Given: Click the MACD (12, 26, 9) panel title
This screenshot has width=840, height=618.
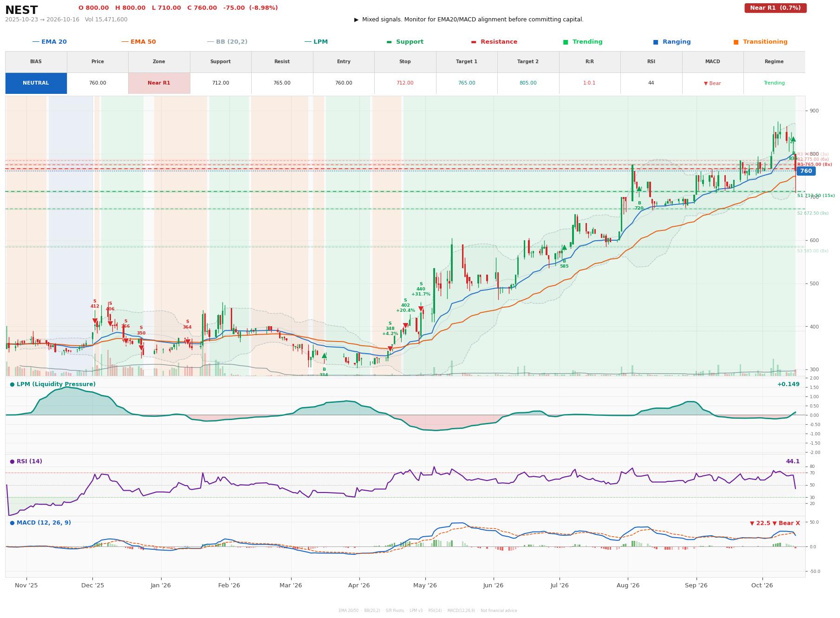Looking at the screenshot, I should (x=40, y=523).
